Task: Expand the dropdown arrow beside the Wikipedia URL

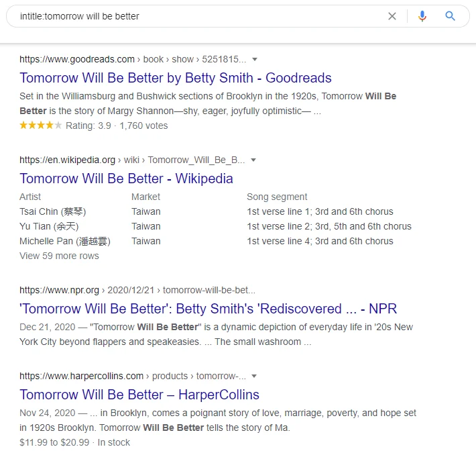Action: point(253,160)
